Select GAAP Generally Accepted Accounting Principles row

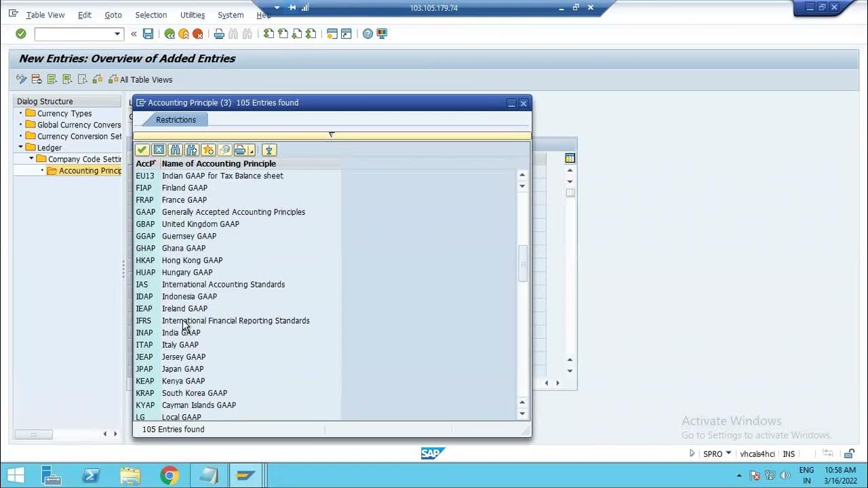[x=237, y=212]
